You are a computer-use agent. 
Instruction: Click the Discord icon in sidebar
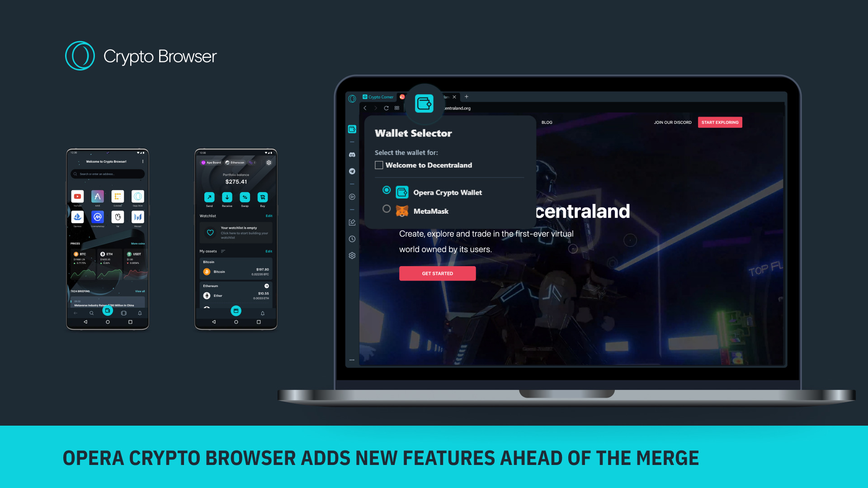[x=352, y=155]
